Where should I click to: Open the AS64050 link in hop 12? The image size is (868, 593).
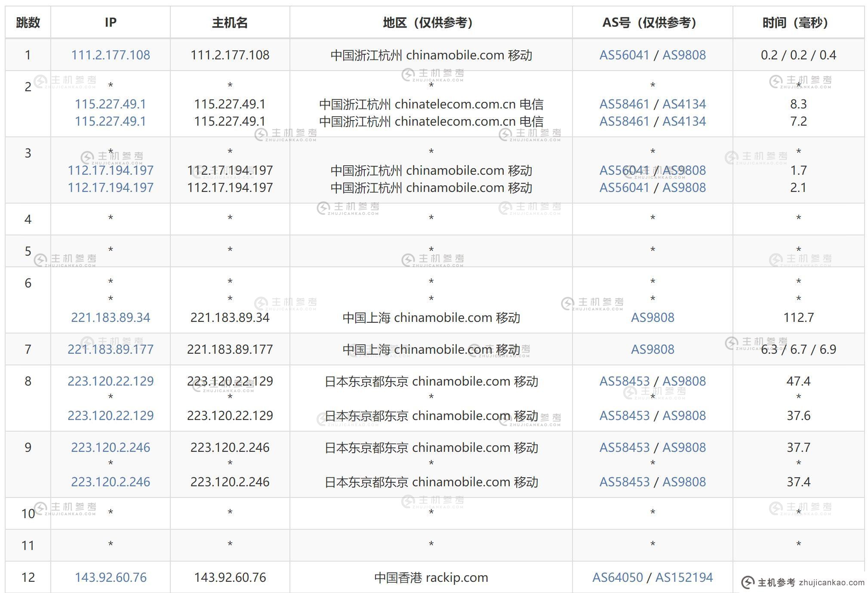pos(617,578)
